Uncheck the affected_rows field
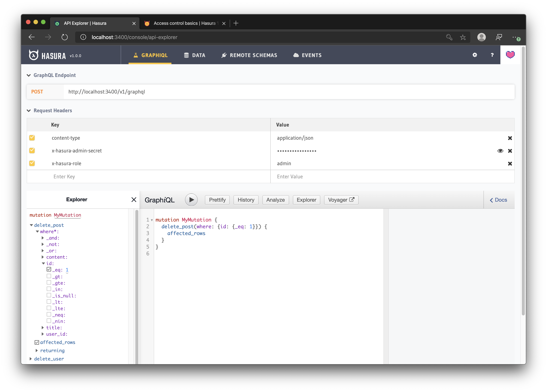 (x=37, y=342)
